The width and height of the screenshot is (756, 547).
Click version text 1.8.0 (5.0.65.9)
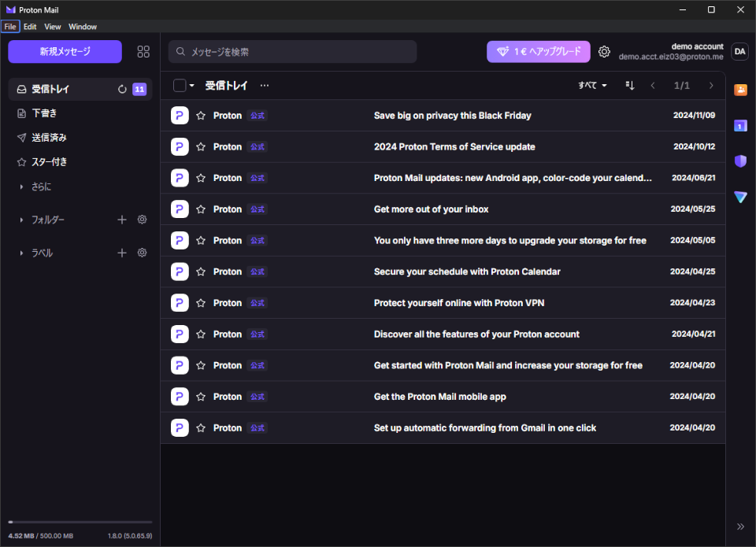pyautogui.click(x=130, y=536)
